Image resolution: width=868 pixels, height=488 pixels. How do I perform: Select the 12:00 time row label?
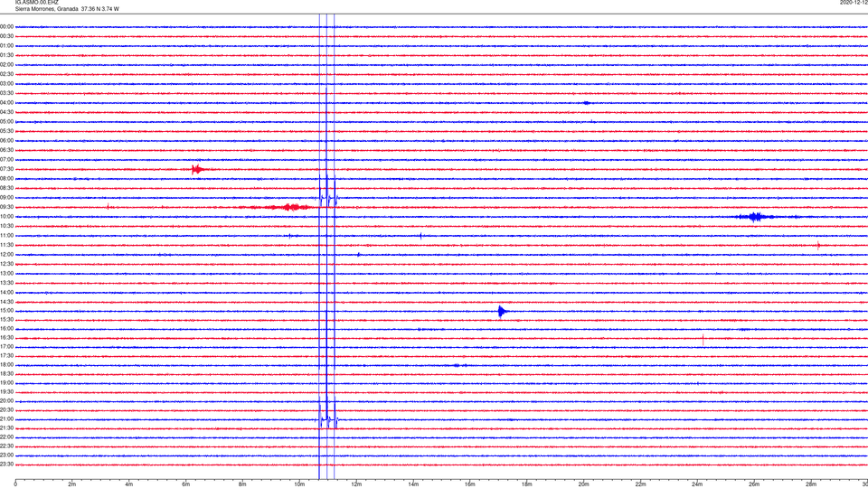[x=6, y=255]
